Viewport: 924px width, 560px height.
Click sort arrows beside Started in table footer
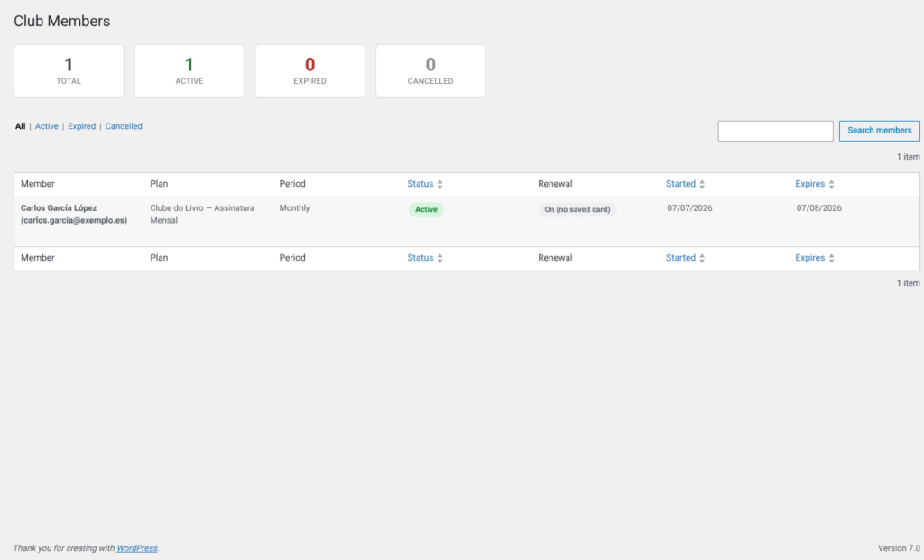pos(702,258)
